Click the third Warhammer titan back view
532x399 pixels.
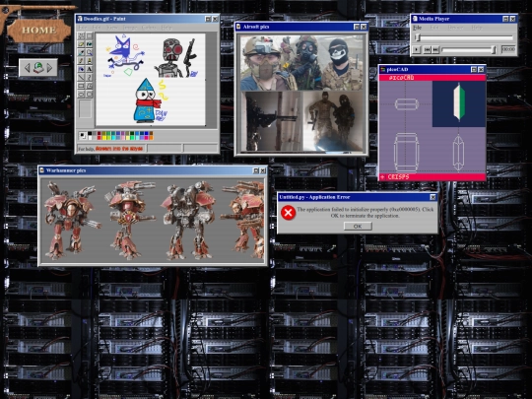188,220
